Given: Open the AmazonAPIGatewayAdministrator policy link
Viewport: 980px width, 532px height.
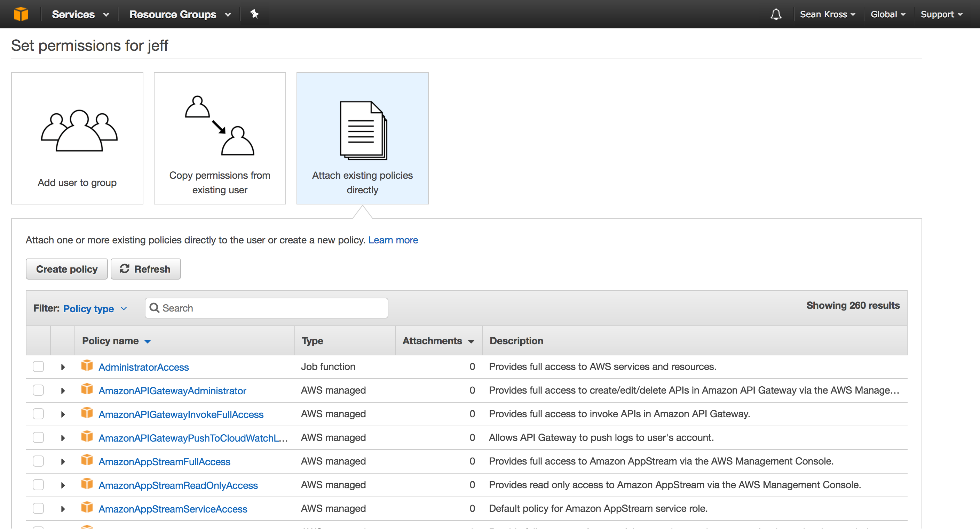Looking at the screenshot, I should pos(172,391).
